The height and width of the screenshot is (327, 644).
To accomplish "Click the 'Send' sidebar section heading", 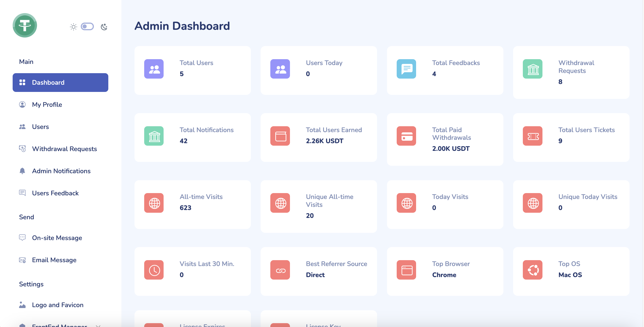I will tap(26, 217).
